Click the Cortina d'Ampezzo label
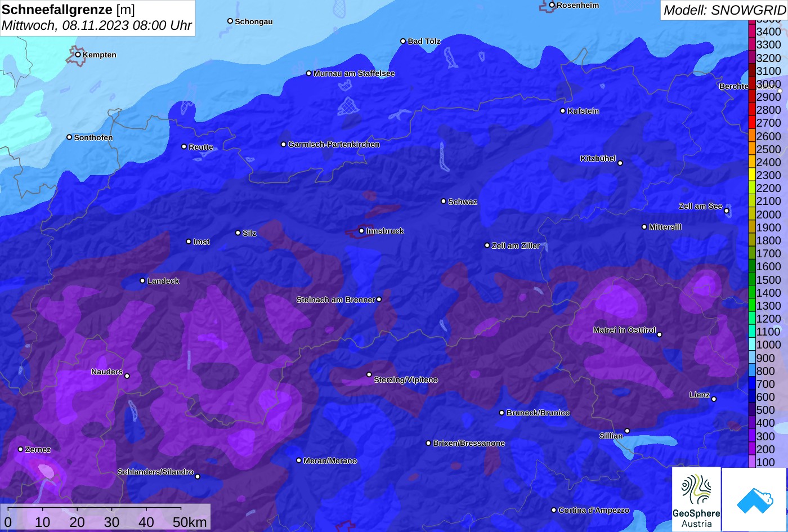The height and width of the screenshot is (532, 788). [x=594, y=511]
